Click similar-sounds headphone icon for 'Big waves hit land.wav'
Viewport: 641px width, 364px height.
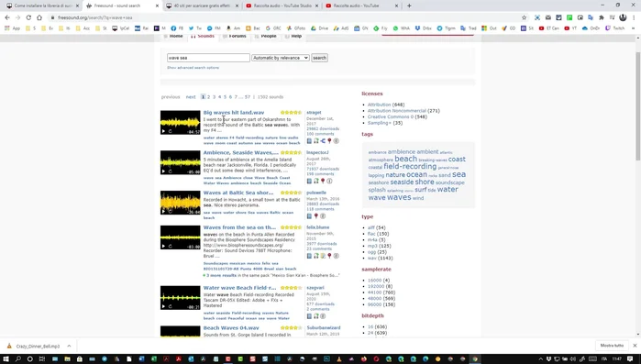click(316, 141)
